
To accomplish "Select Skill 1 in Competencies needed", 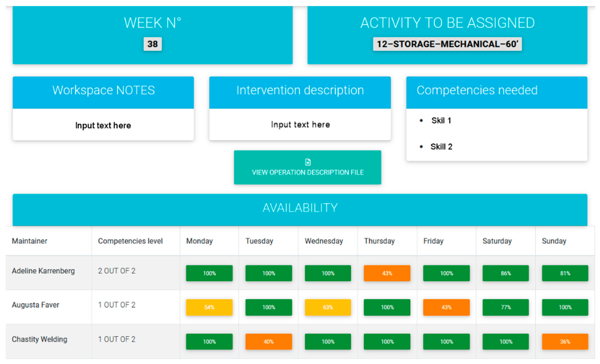I will click(x=441, y=120).
